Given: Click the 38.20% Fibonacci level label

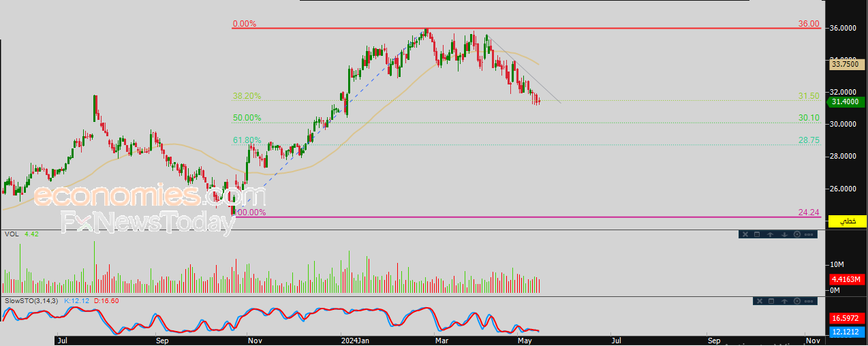Looking at the screenshot, I should [x=247, y=96].
